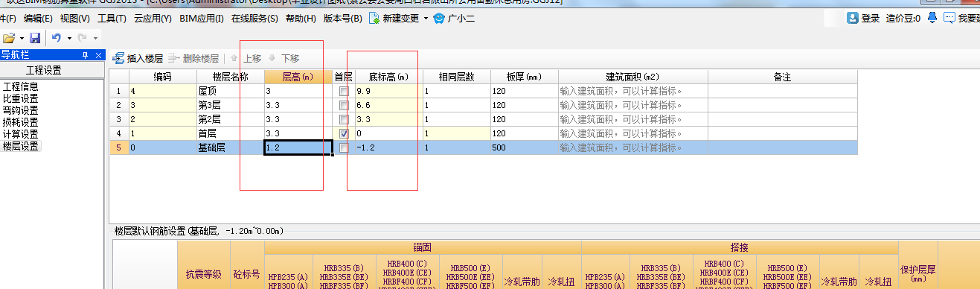Click bottom elevation cell showing 9.9
Screen dimensions: 980x289
pyautogui.click(x=388, y=91)
